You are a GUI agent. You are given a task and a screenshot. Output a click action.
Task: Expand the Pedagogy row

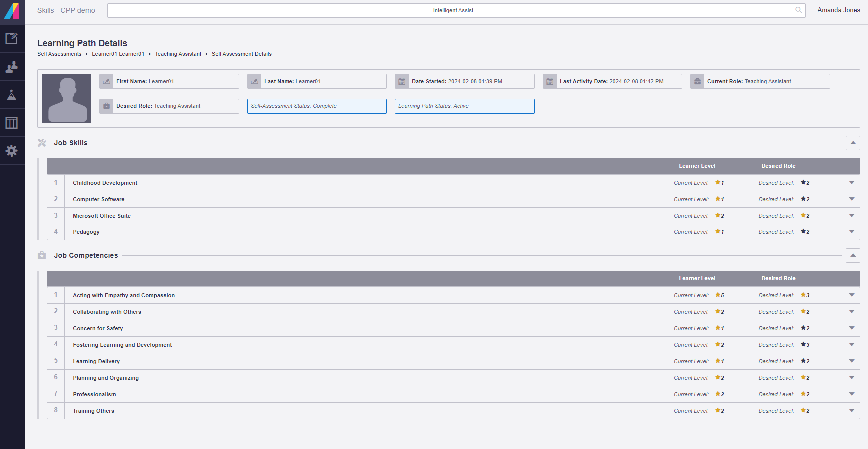[852, 232]
